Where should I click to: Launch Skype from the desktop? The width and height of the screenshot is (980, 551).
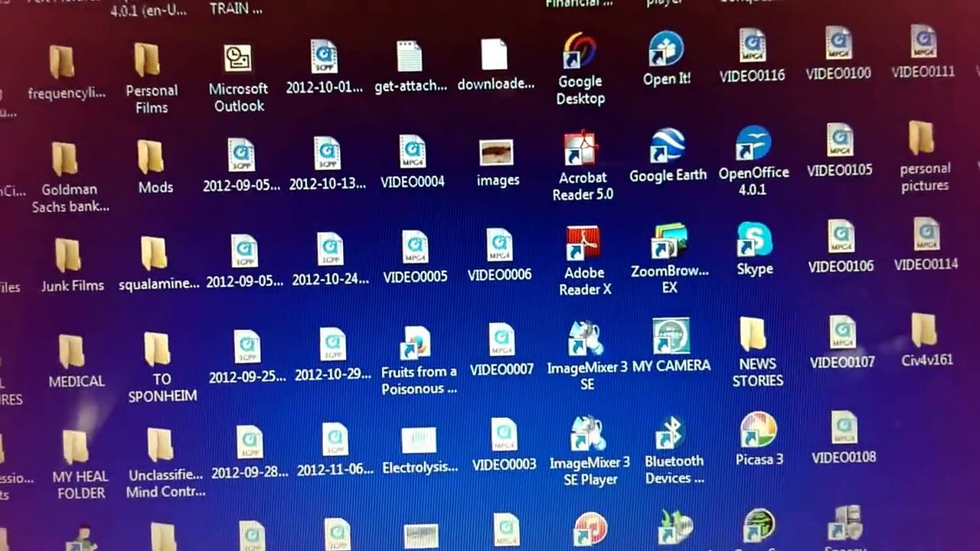pyautogui.click(x=754, y=239)
